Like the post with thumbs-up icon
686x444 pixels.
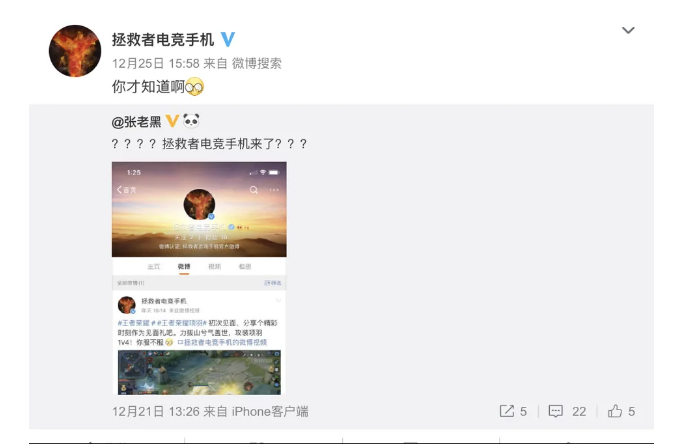coord(615,411)
